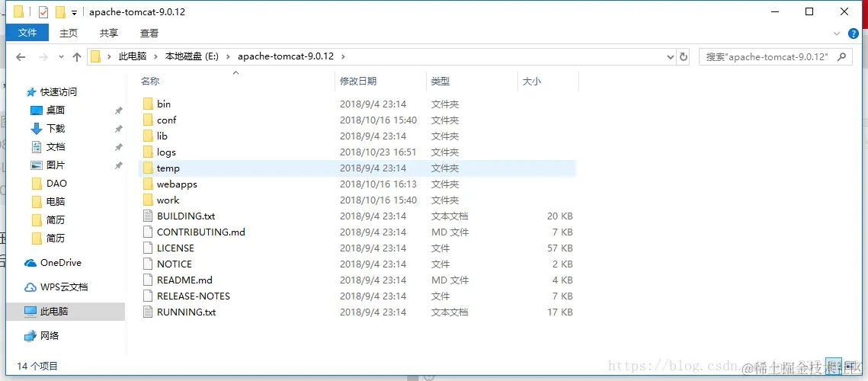
Task: Click the Properties quick access toolbar icon
Action: 43,11
